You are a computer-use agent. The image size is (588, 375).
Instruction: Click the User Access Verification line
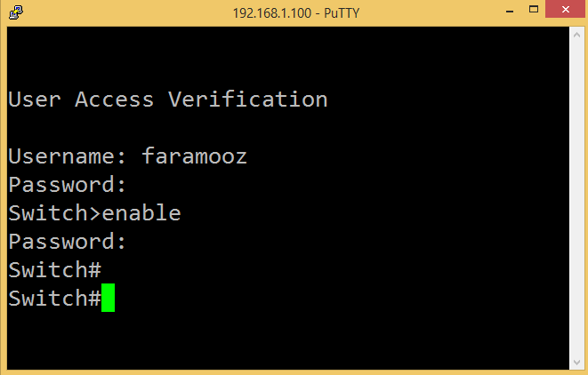point(167,100)
